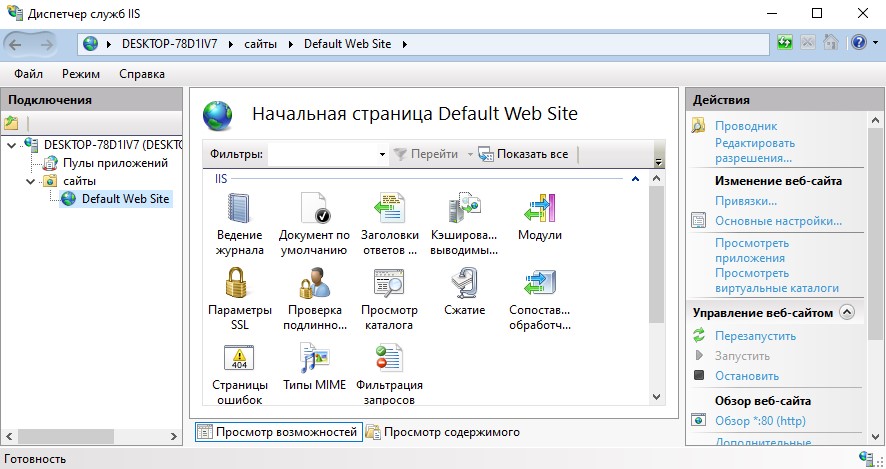This screenshot has height=469, width=886.
Task: Click create new connection icon in Подключения
Action: [x=11, y=123]
